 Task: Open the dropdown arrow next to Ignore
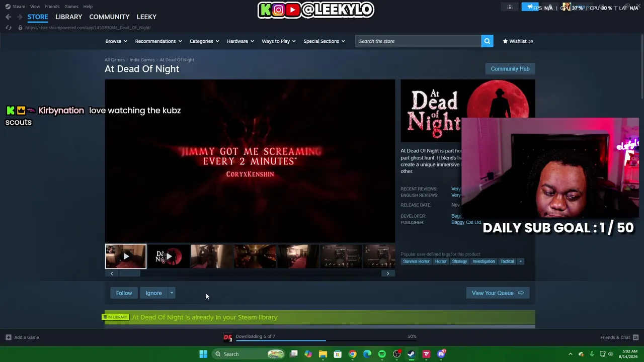click(172, 293)
